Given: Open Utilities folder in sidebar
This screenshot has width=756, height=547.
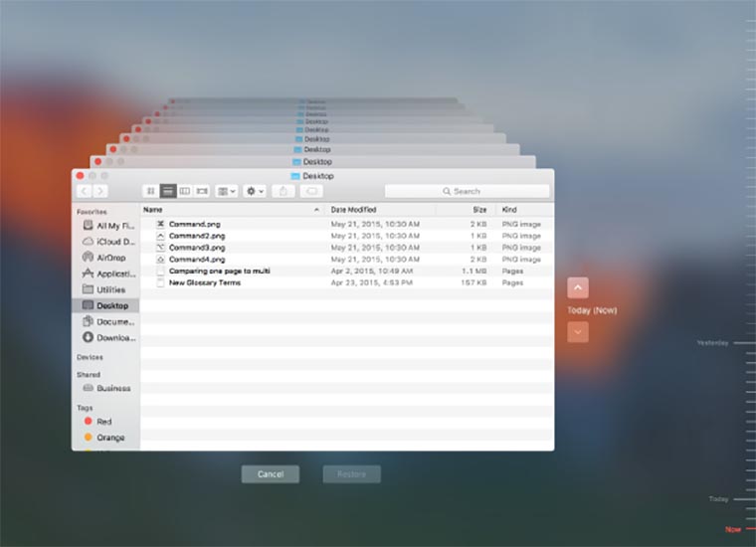Looking at the screenshot, I should [104, 289].
